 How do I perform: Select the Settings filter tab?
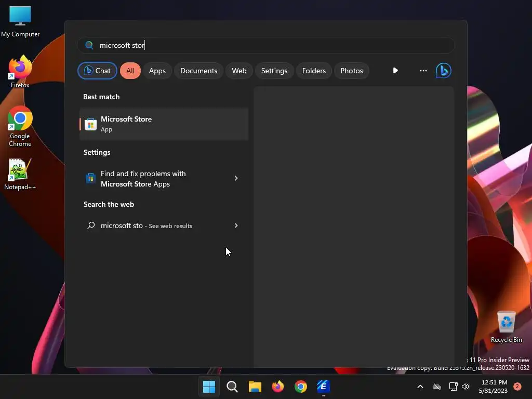click(274, 71)
